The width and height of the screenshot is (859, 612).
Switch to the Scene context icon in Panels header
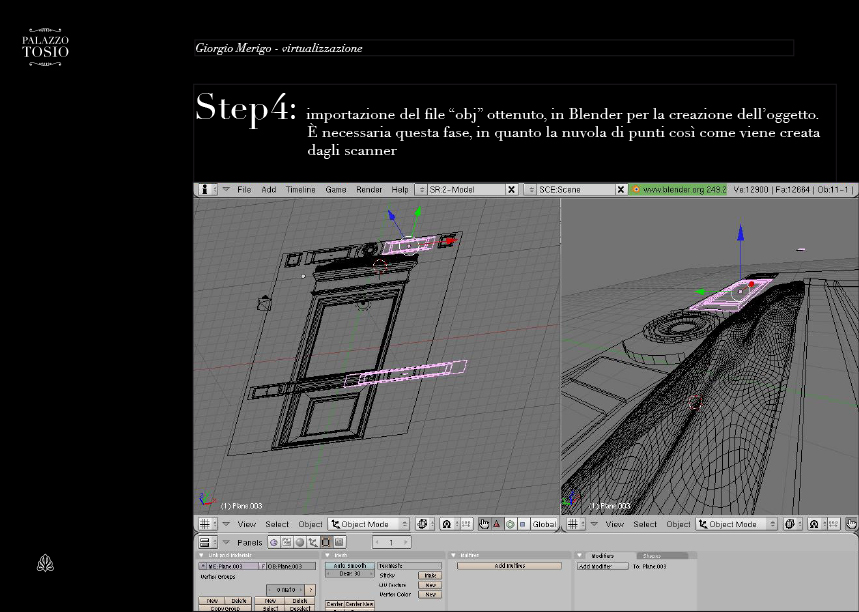pos(339,542)
